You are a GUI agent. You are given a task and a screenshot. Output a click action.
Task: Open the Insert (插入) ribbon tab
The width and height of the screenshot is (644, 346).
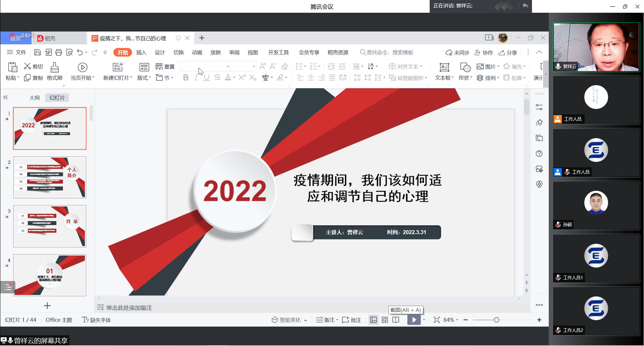point(141,52)
